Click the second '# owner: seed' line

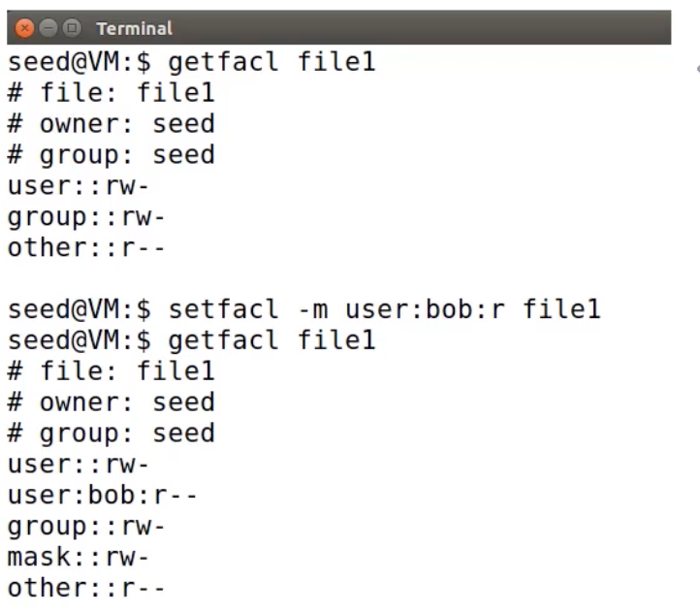[x=111, y=402]
